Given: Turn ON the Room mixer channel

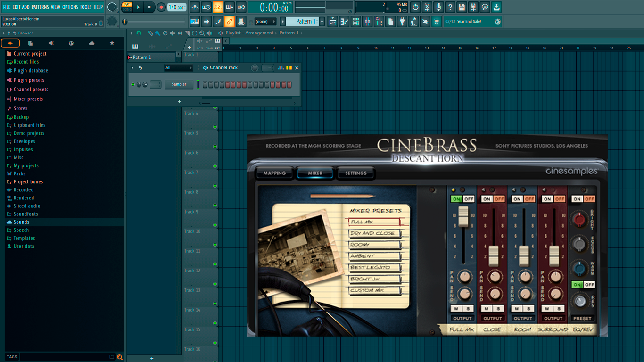Looking at the screenshot, I should tap(517, 199).
